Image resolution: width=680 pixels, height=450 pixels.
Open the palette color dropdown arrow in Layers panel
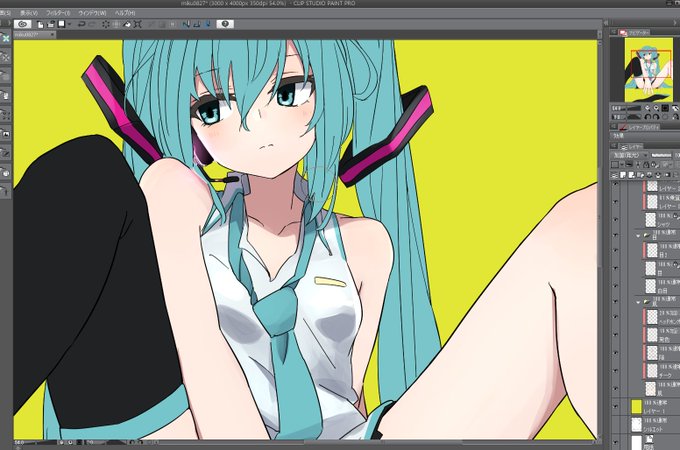pos(622,165)
